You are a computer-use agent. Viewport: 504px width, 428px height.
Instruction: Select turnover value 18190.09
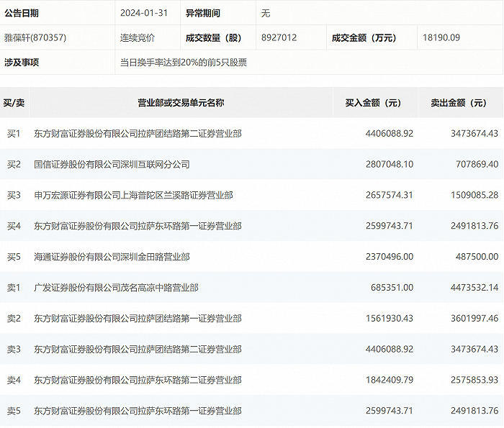pyautogui.click(x=441, y=37)
